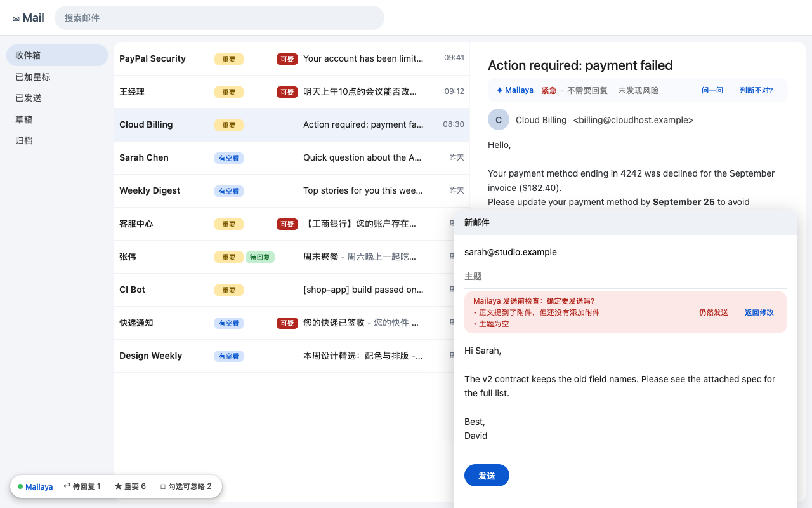Click the 有空看 tag on Sarah Chen row
Screen dimensions: 812x508
tap(229, 158)
